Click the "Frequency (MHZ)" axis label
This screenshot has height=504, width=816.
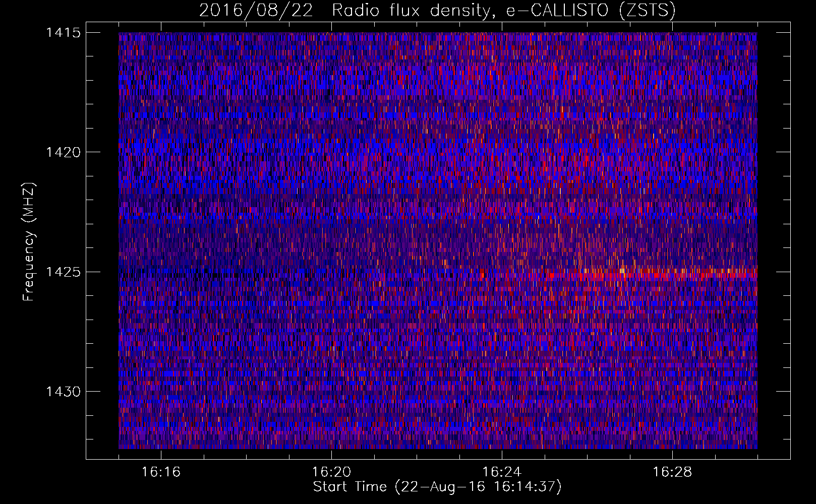tap(29, 242)
